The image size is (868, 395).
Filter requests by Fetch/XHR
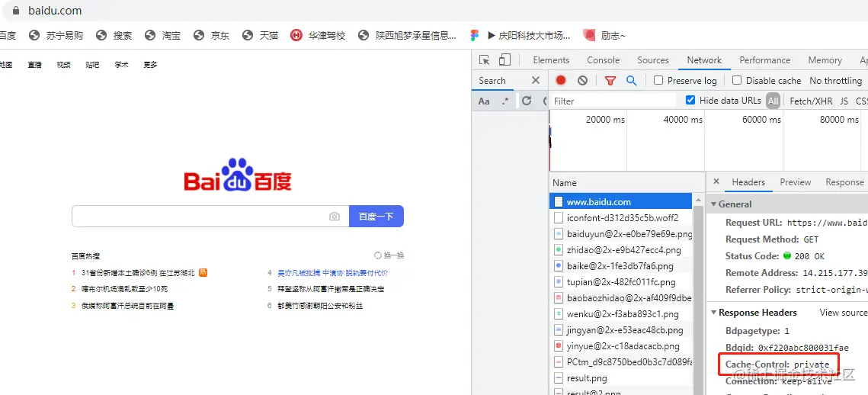coord(811,101)
